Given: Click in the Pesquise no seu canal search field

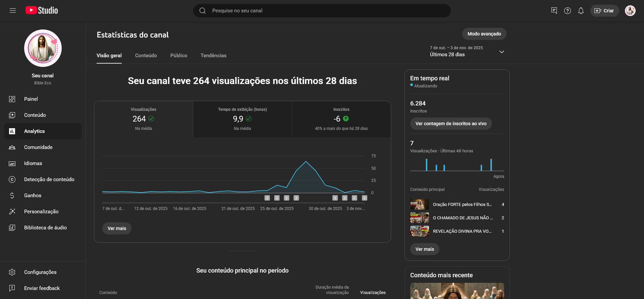Looking at the screenshot, I should 322,11.
